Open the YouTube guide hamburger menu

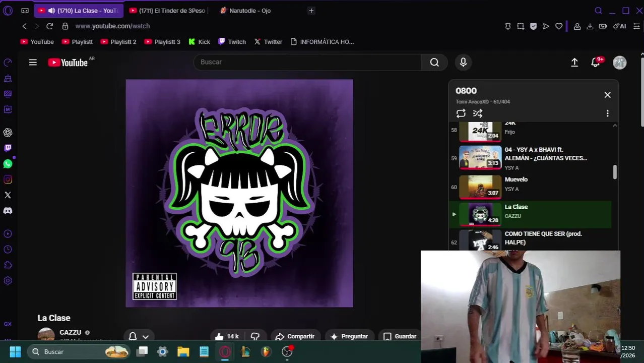[33, 62]
